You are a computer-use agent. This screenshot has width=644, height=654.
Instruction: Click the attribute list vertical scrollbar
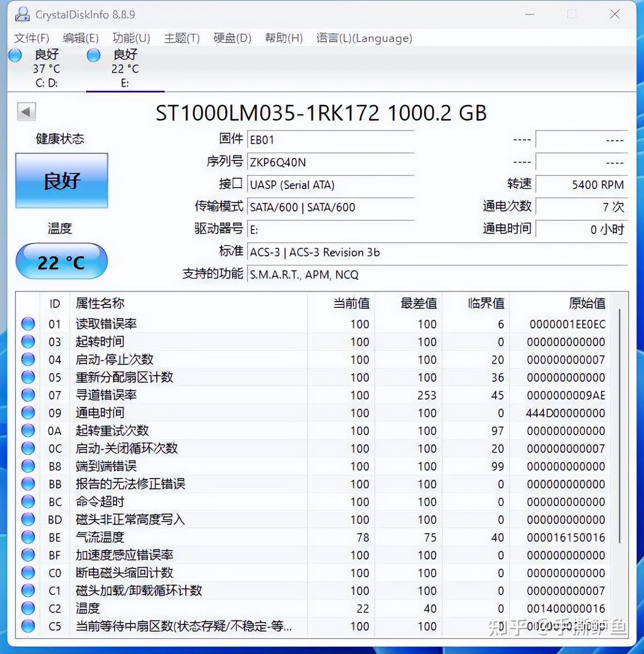tap(620, 426)
